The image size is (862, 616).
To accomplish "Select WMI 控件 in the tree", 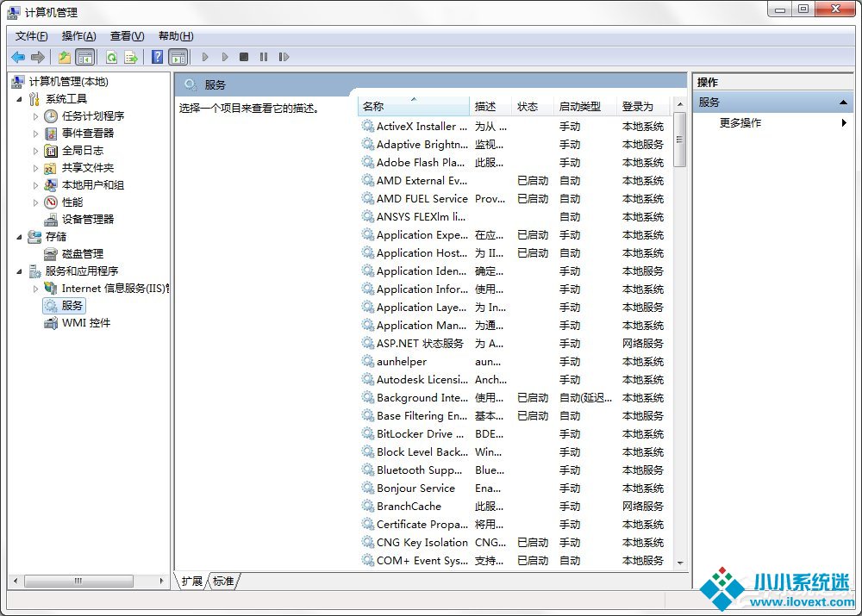I will (85, 323).
